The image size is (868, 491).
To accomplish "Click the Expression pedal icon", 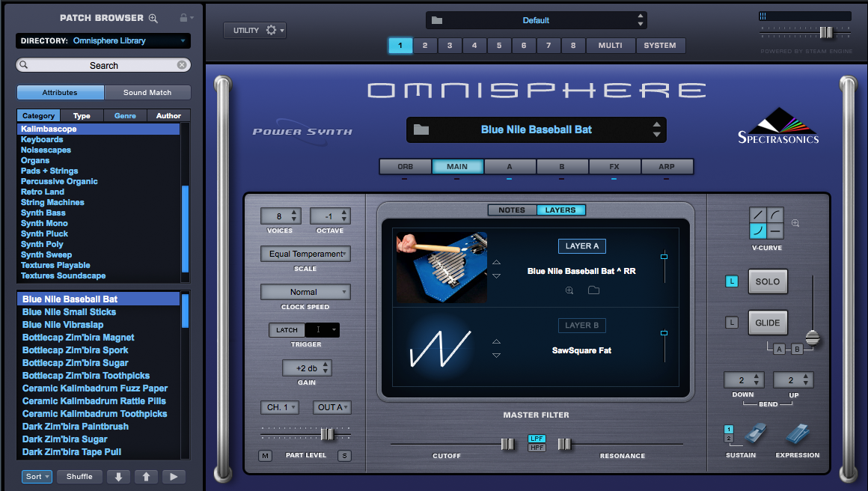I will (797, 433).
